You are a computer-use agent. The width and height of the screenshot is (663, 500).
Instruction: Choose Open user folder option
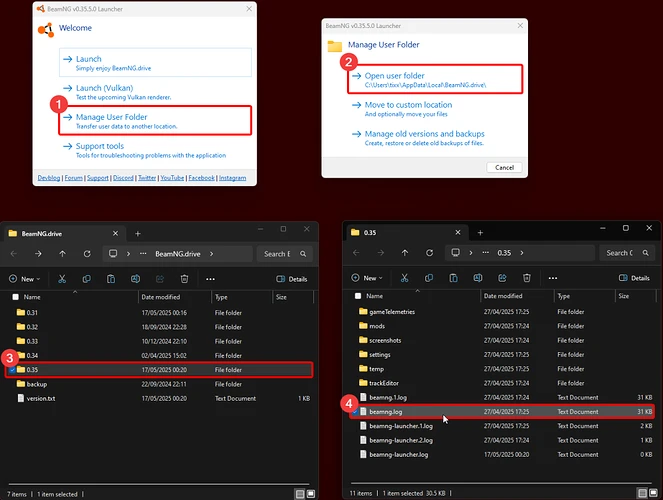(x=435, y=79)
